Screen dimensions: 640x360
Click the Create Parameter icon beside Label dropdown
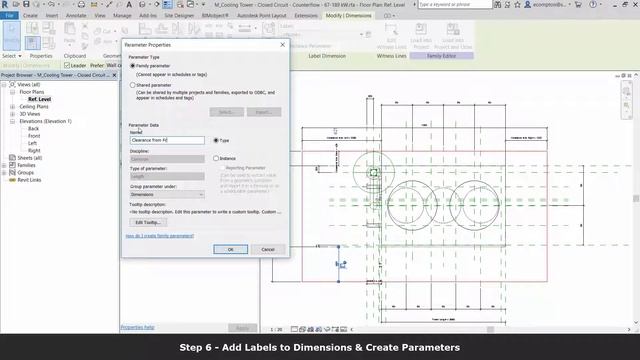coord(368,35)
